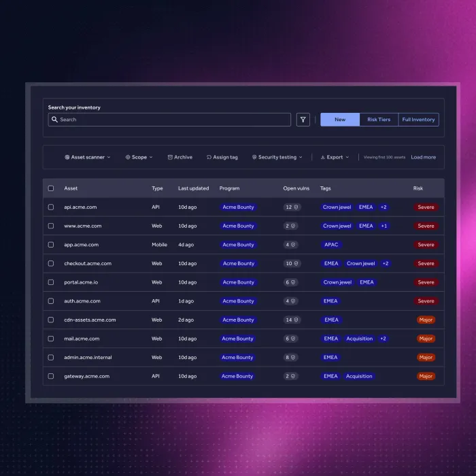Screen dimensions: 476x476
Task: Check the admin.acme.internal row checkbox
Action: [x=51, y=358]
